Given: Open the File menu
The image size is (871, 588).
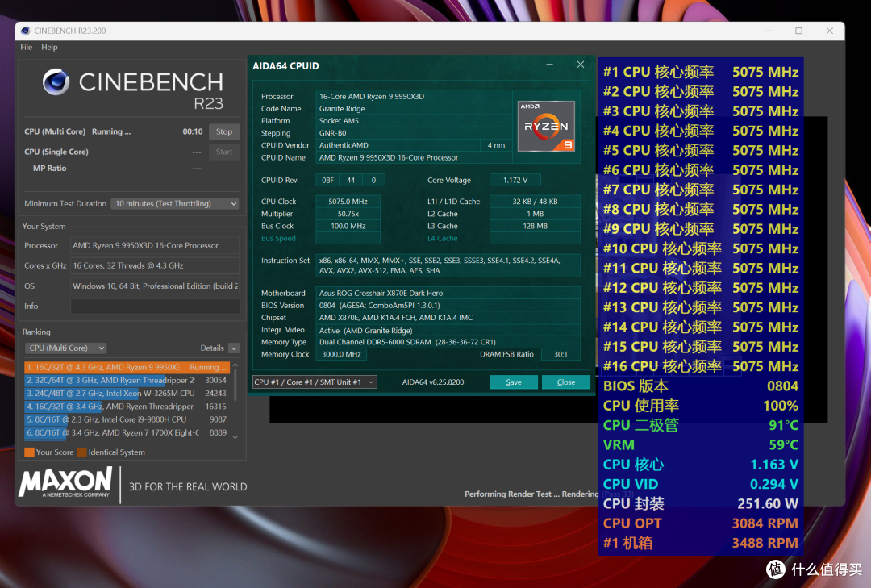Looking at the screenshot, I should pyautogui.click(x=26, y=48).
